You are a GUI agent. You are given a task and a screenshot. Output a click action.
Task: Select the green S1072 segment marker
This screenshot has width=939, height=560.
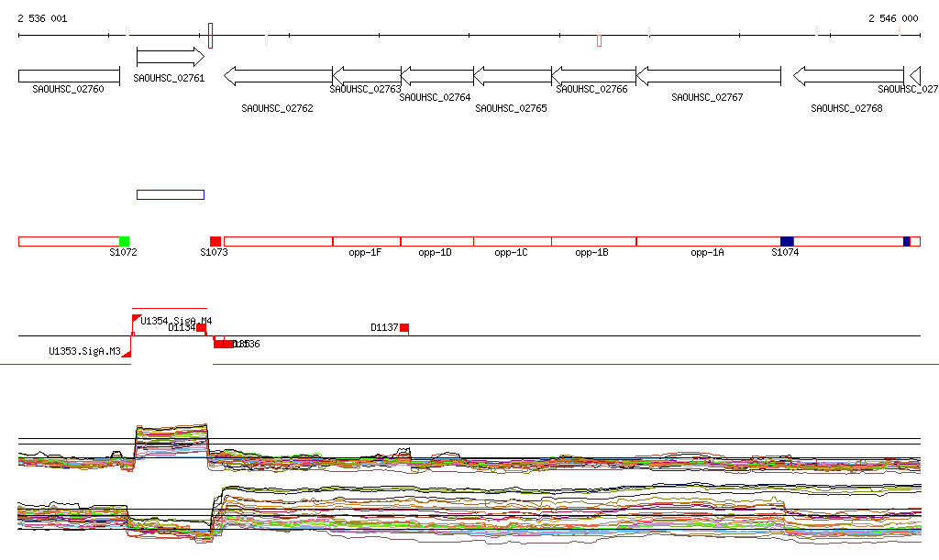pyautogui.click(x=124, y=241)
